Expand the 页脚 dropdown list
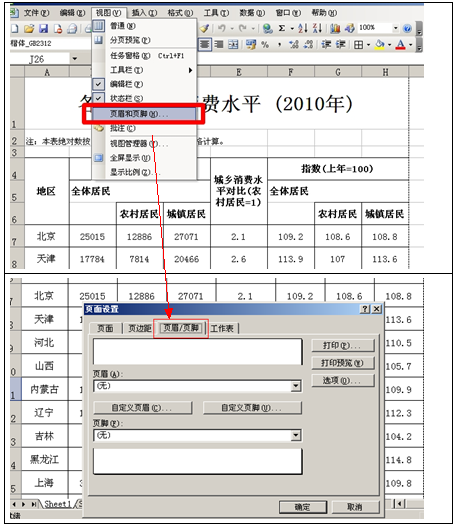Screen dimensions: 455x528 (x=296, y=435)
